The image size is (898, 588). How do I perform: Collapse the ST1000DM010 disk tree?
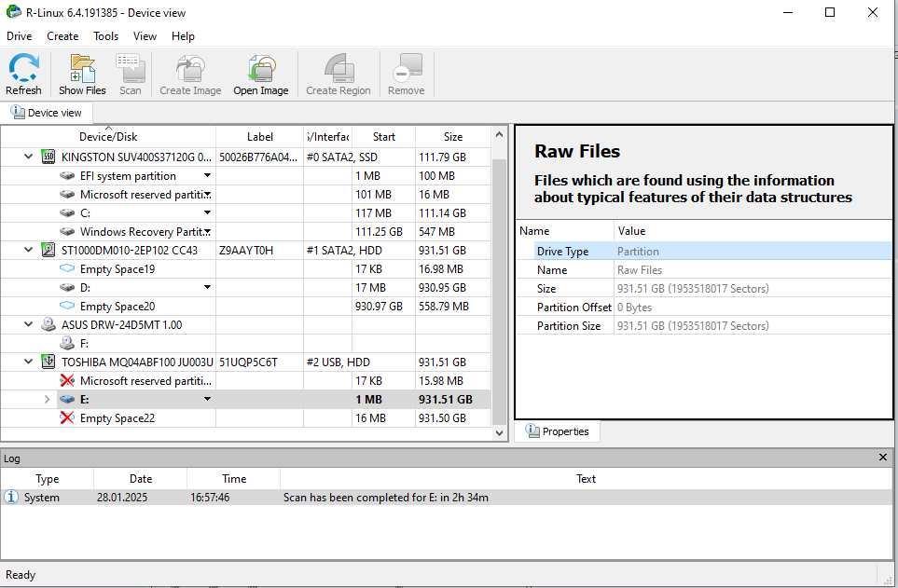coord(29,251)
